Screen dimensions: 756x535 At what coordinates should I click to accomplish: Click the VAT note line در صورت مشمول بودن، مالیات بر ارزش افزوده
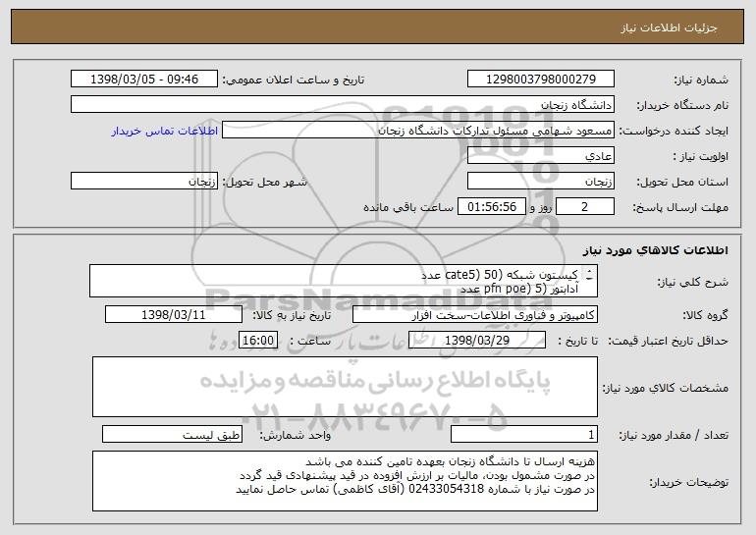point(417,475)
